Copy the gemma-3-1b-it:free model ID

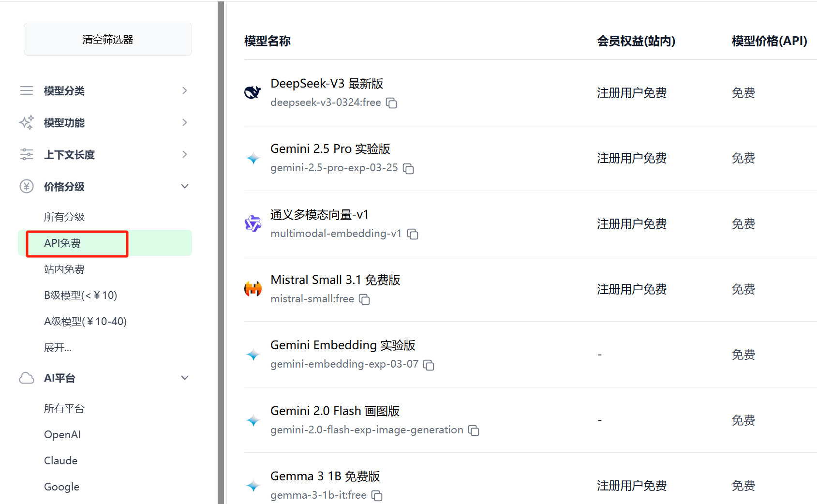pos(377,496)
